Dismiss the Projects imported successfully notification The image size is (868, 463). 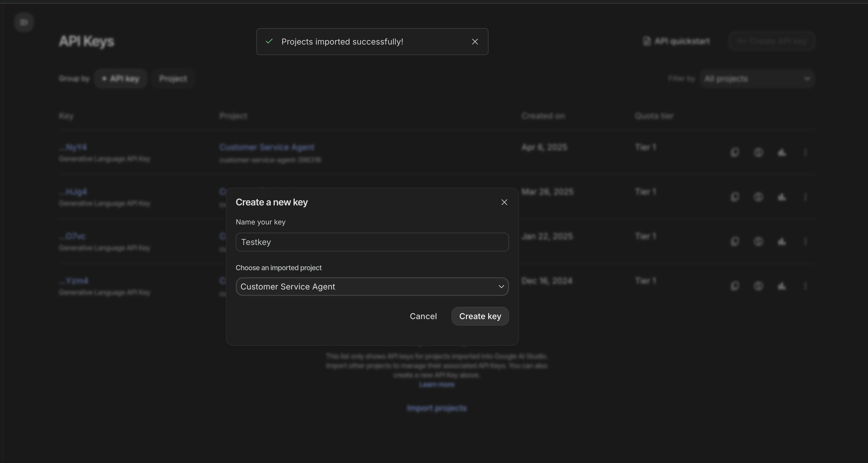point(475,42)
